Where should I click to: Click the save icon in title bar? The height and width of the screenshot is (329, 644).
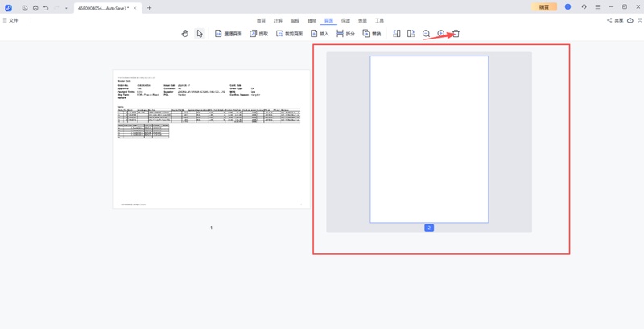25,7
